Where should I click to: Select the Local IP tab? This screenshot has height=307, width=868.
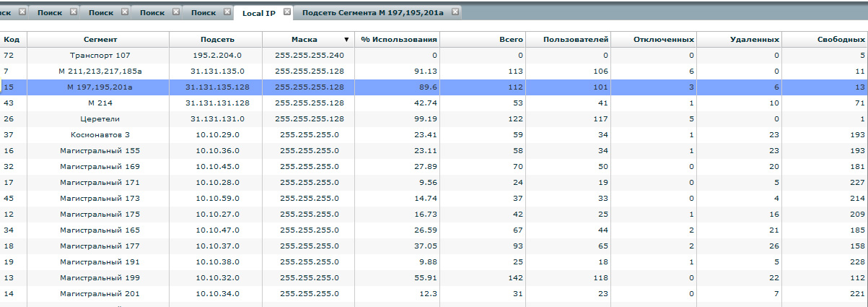[258, 13]
